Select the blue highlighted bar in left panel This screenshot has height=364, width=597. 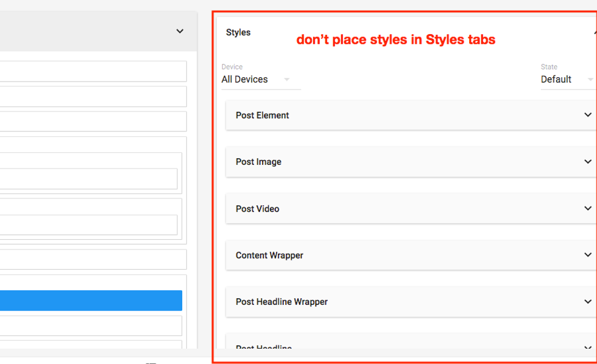pos(91,301)
